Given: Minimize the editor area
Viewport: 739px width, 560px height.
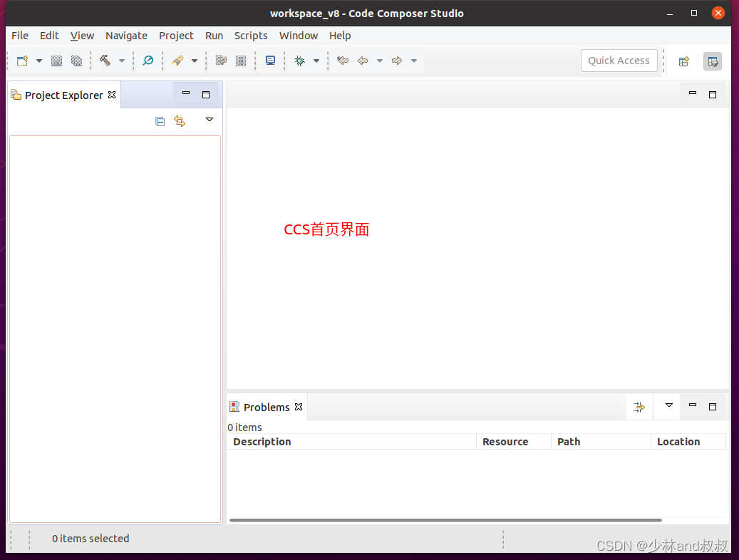Looking at the screenshot, I should pyautogui.click(x=693, y=93).
